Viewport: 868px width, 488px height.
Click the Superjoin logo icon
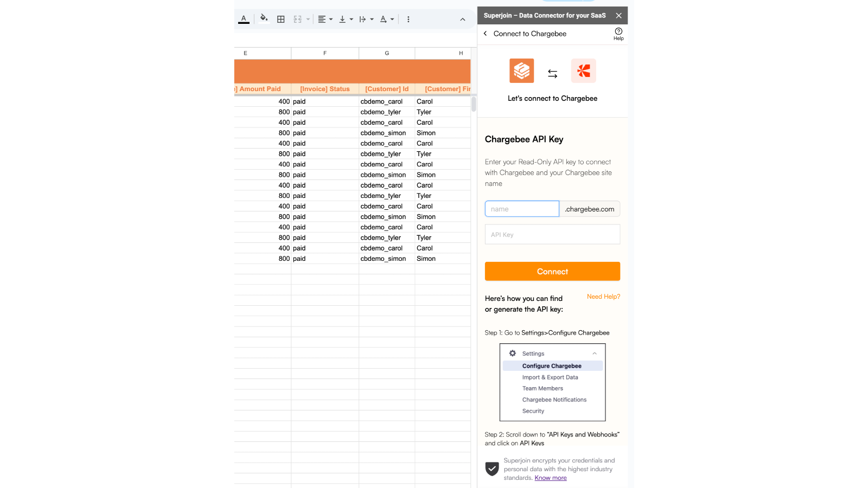(x=521, y=71)
